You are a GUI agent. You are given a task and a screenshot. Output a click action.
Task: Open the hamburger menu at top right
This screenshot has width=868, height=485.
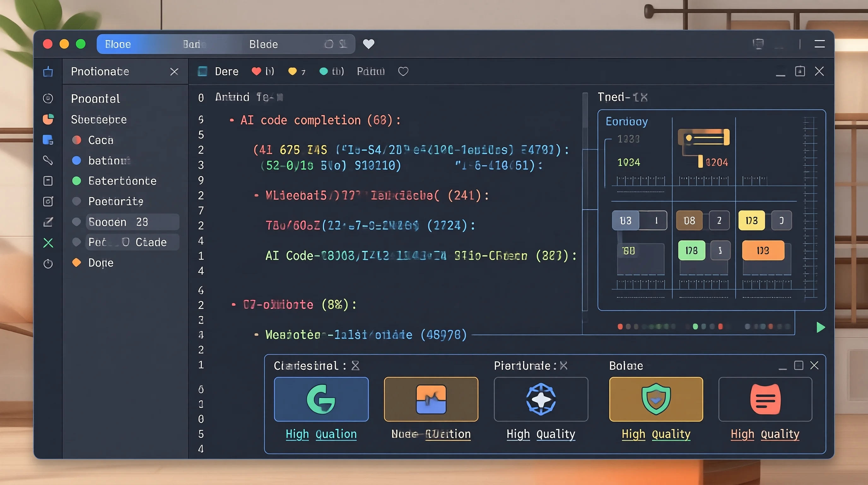(x=819, y=44)
